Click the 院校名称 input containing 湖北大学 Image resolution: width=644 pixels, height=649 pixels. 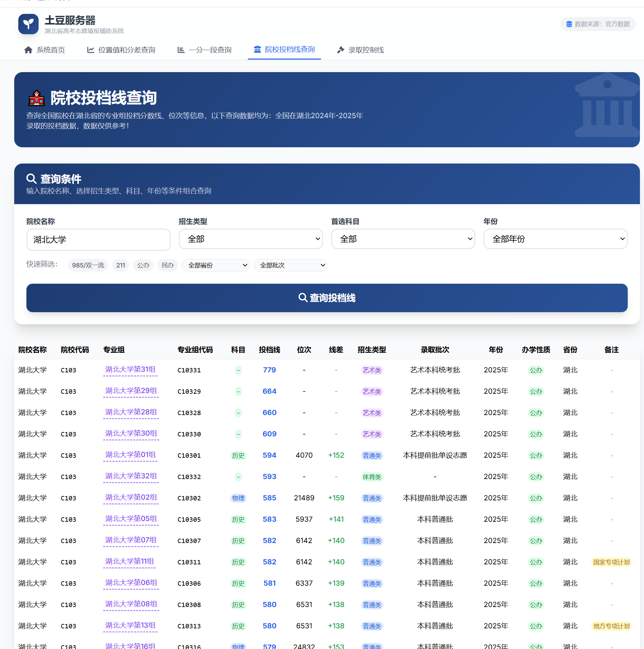point(98,240)
